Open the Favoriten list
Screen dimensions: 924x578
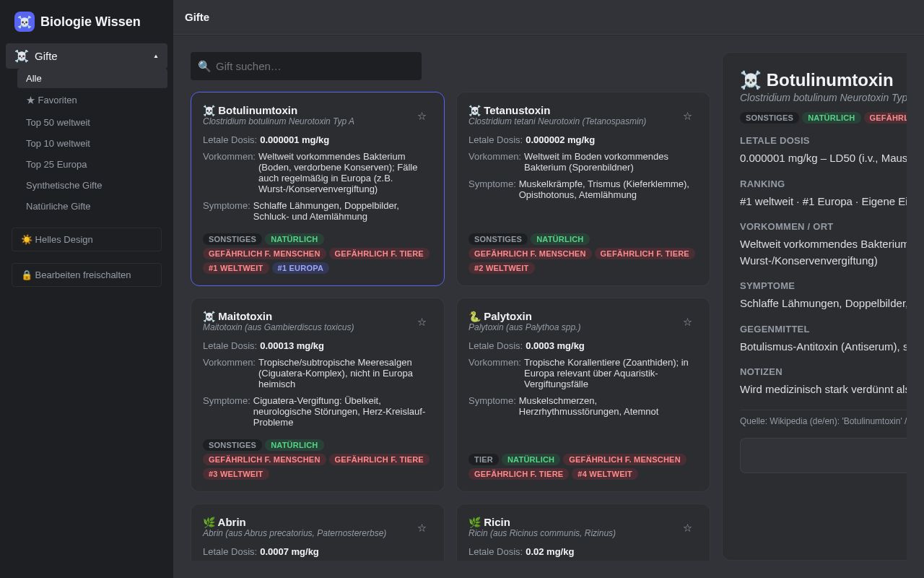tap(92, 100)
